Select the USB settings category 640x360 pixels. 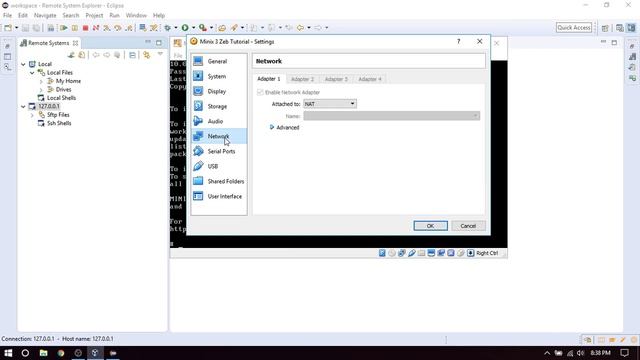click(219, 166)
